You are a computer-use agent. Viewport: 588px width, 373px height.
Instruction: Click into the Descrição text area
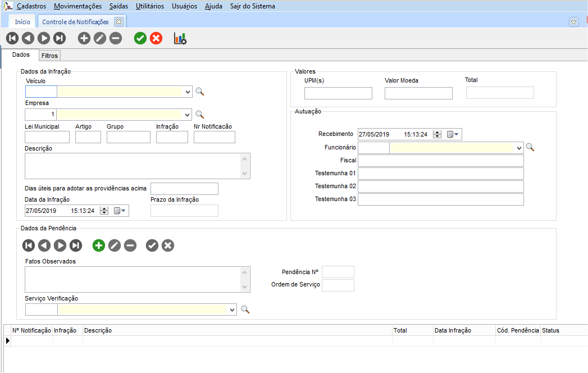click(x=132, y=166)
